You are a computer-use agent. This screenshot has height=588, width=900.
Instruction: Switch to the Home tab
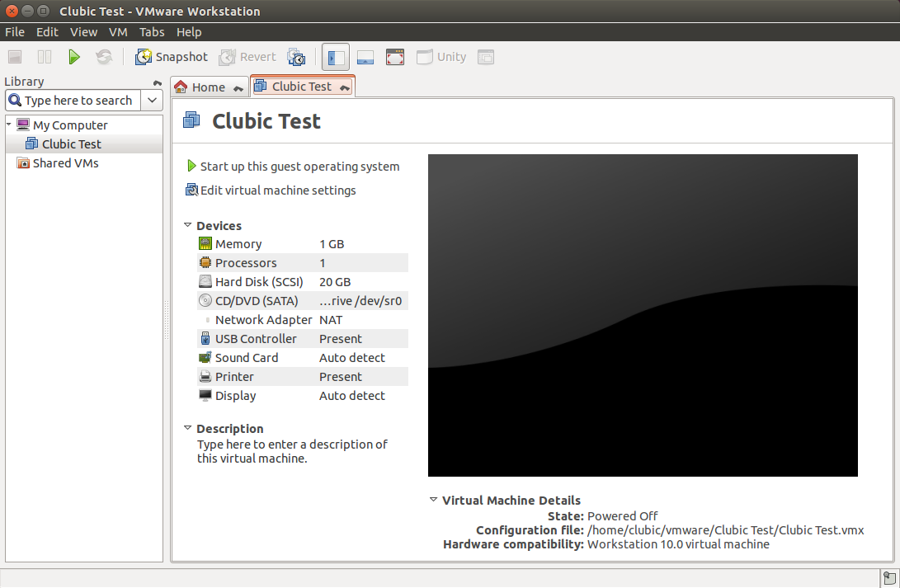[x=207, y=86]
